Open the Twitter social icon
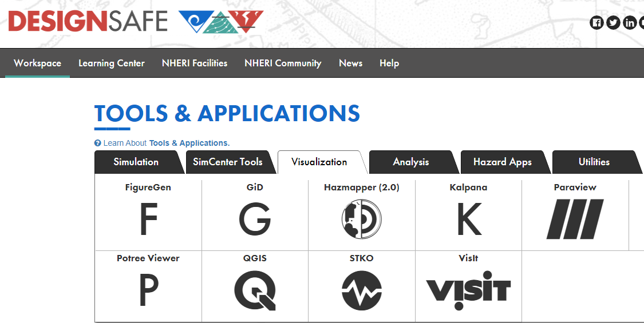 (613, 22)
